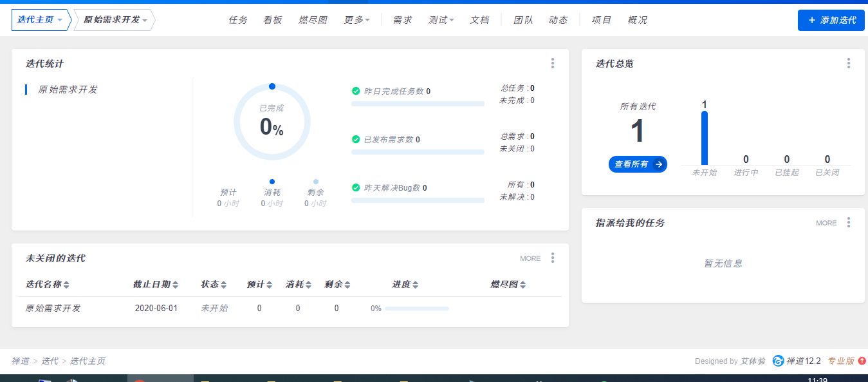Image resolution: width=868 pixels, height=382 pixels.
Task: Click the 2020-06-01 deadline cell
Action: [156, 308]
